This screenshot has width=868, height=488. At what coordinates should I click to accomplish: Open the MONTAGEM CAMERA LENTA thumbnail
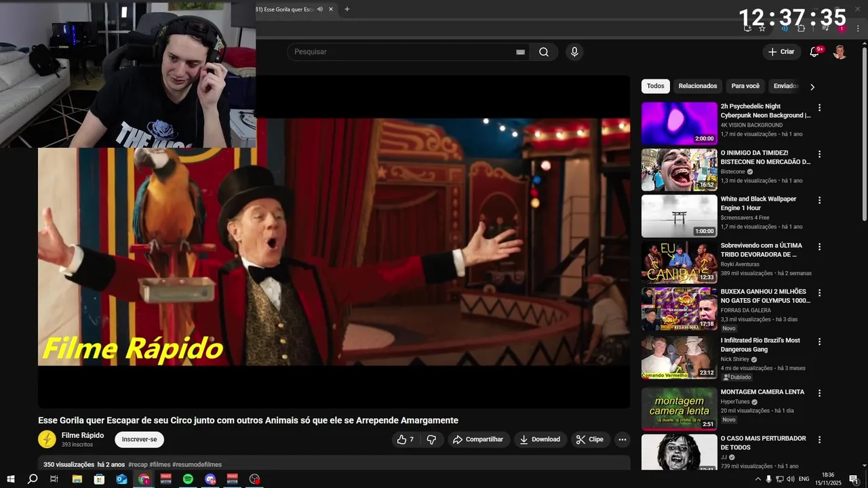(x=679, y=409)
